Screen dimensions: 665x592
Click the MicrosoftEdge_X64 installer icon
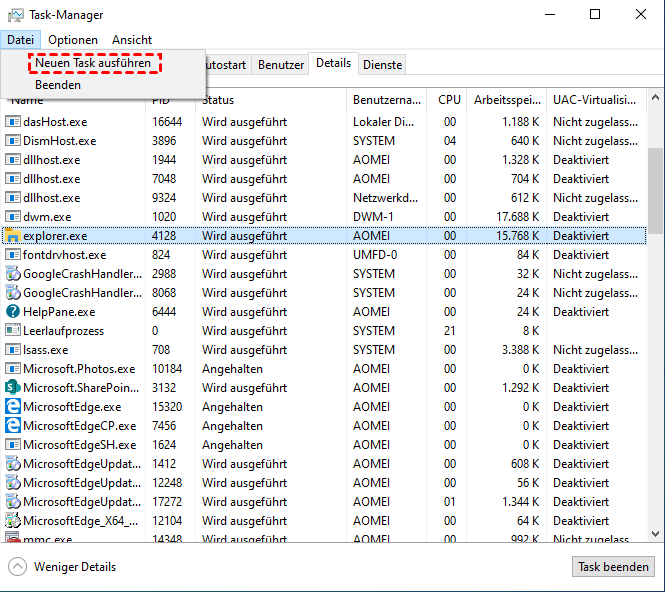[13, 521]
